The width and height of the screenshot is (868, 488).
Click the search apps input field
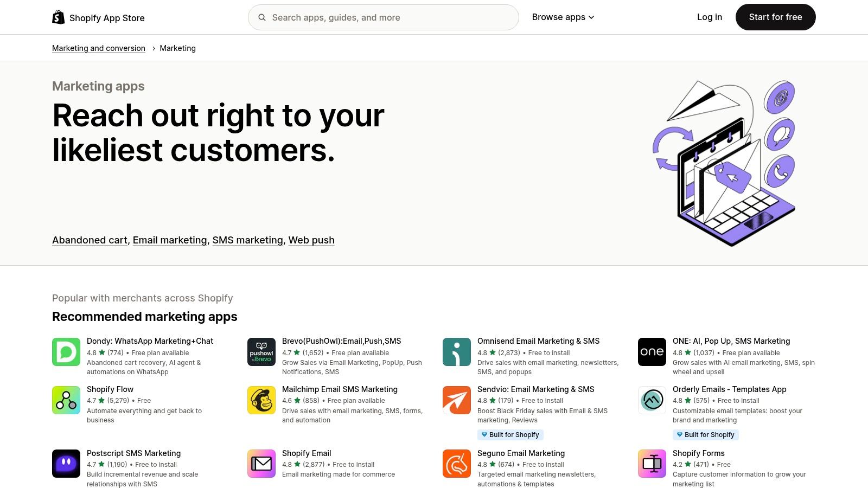tap(383, 17)
